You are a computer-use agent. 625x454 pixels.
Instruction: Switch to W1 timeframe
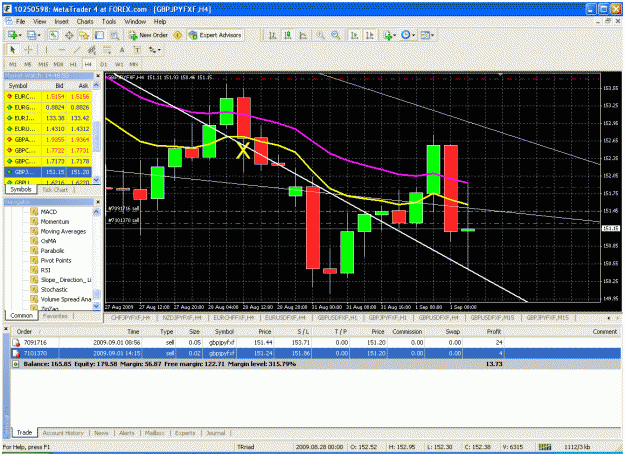click(x=119, y=64)
